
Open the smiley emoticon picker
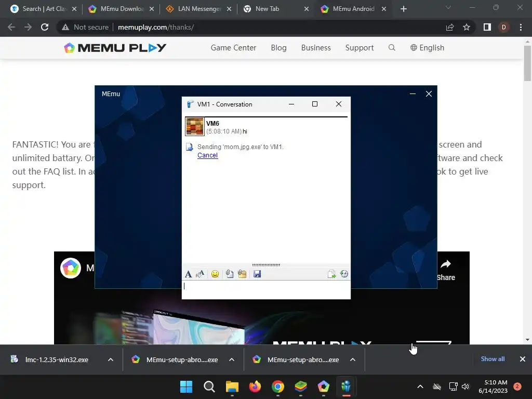(215, 274)
